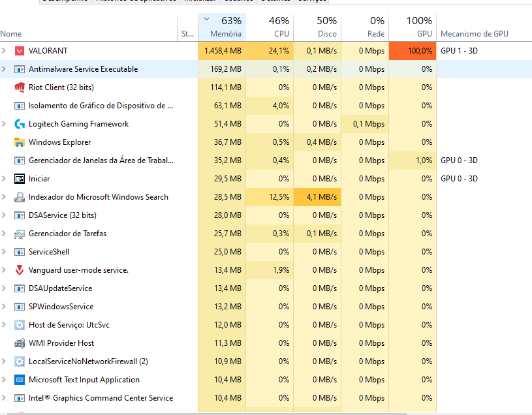
Task: Click the ServiceShell process icon
Action: coord(20,253)
